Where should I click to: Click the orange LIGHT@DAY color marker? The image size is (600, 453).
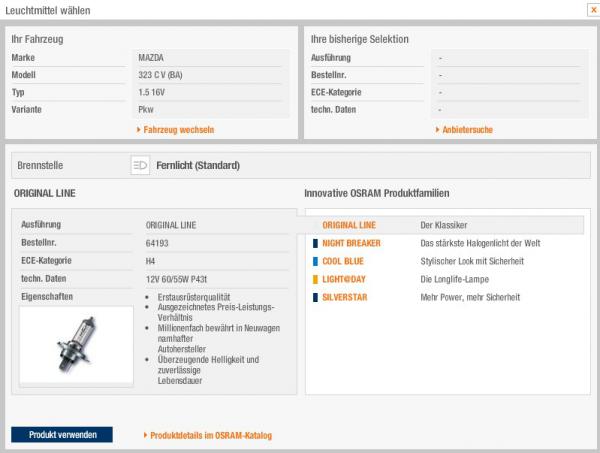[x=316, y=279]
